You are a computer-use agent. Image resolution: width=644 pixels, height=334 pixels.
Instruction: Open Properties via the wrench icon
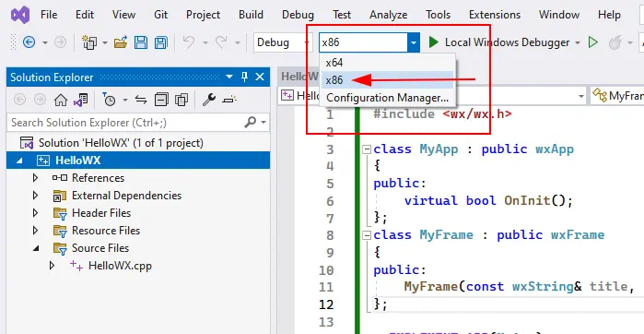[209, 99]
